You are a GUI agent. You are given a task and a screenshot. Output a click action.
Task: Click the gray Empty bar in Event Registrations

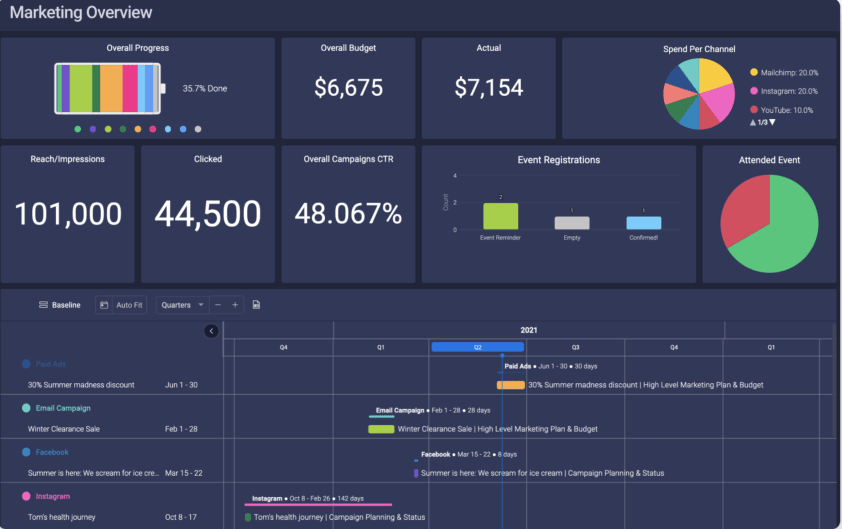pyautogui.click(x=572, y=223)
